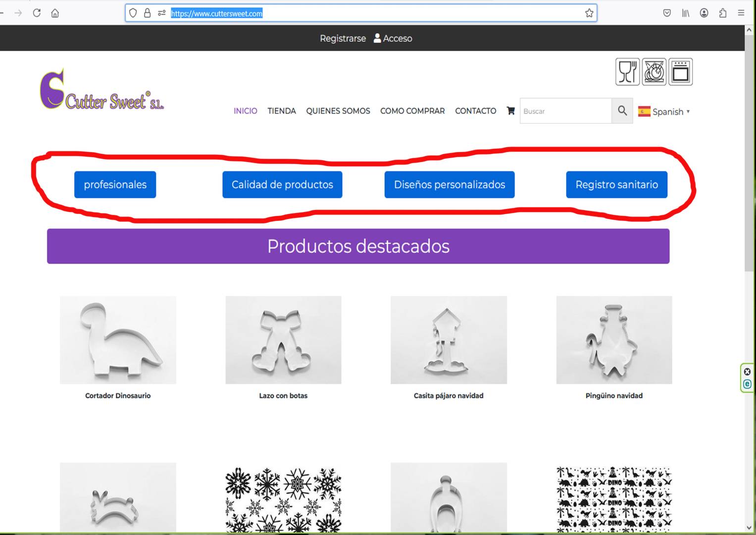View site security padlock info

pos(147,13)
